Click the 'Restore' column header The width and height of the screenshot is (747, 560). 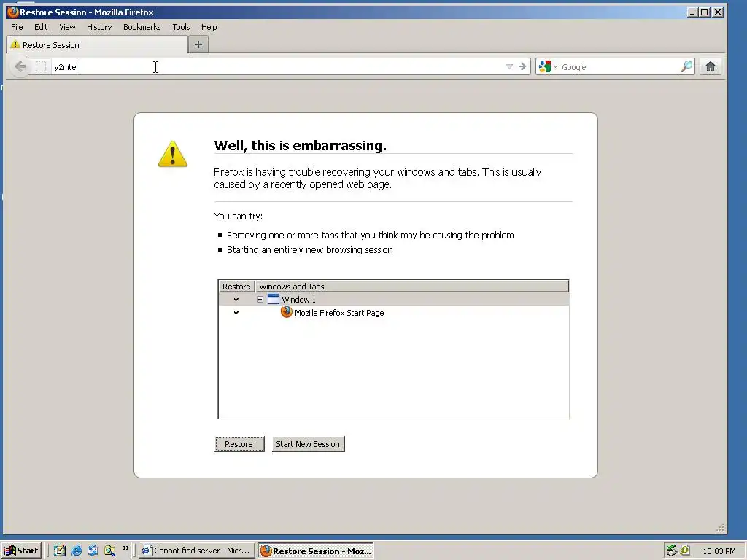[237, 286]
